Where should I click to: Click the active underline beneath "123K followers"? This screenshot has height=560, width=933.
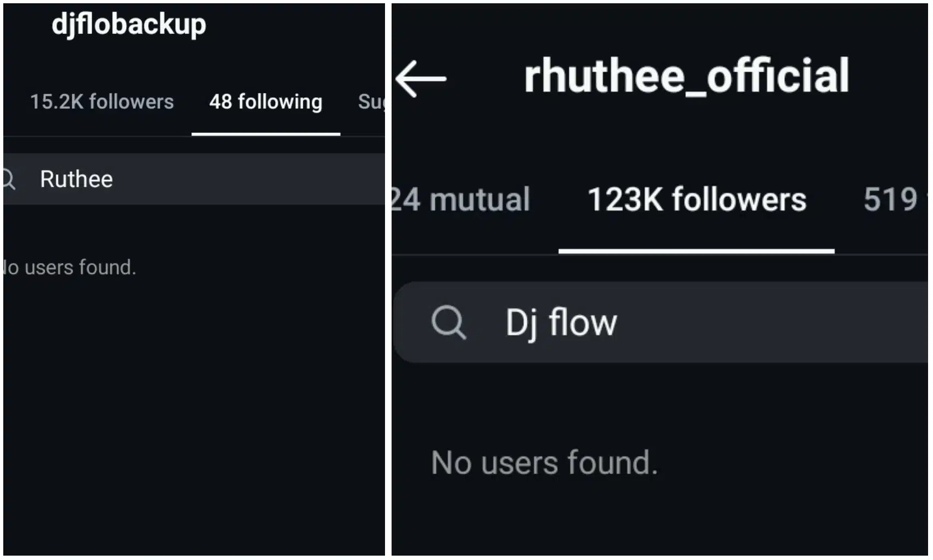coord(696,251)
